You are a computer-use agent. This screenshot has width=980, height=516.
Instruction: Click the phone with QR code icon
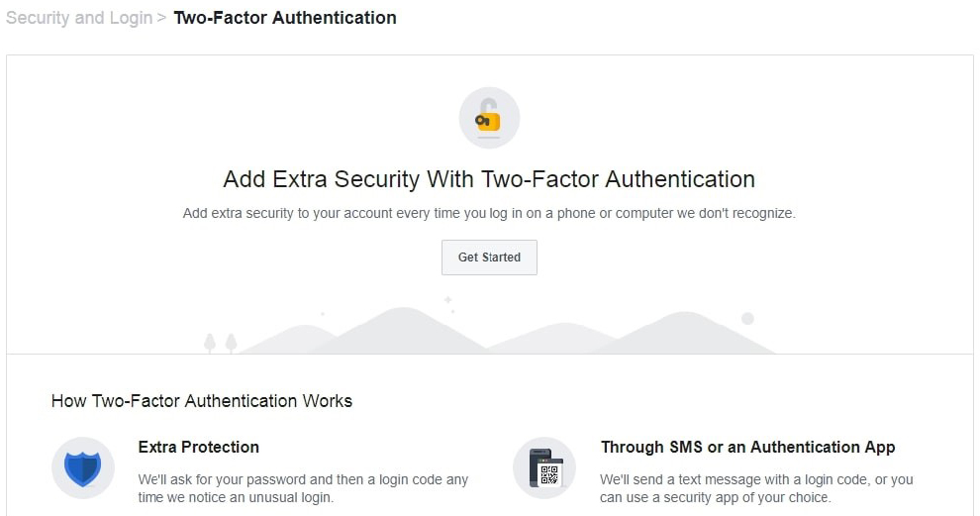(544, 467)
